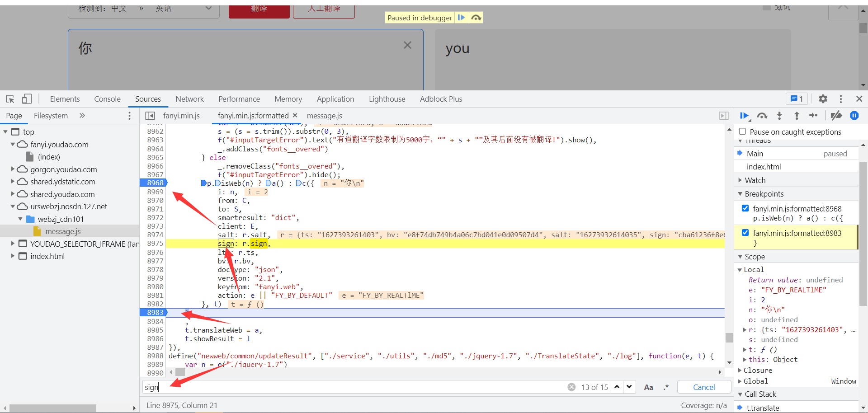Close the fanyi.min.js:formatted tab
Image resolution: width=868 pixels, height=413 pixels.
coord(295,115)
